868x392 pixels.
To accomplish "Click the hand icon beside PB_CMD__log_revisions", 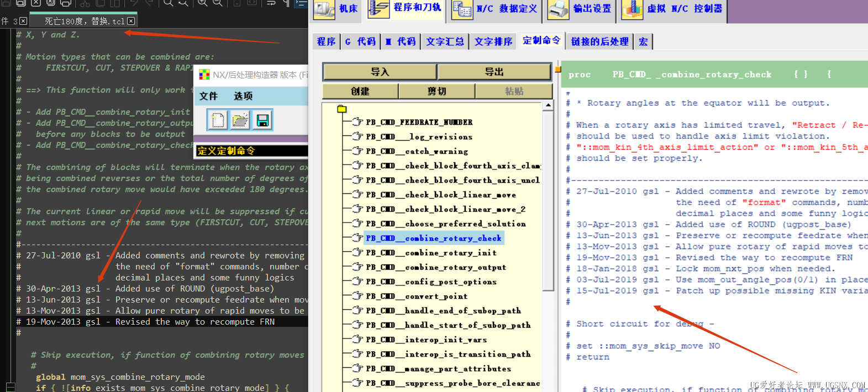I will click(357, 136).
